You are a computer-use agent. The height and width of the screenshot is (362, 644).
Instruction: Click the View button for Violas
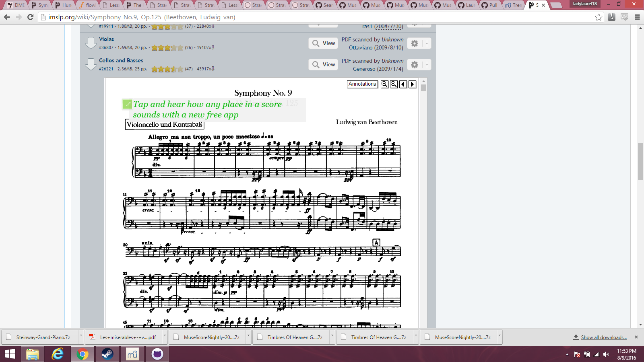[324, 43]
